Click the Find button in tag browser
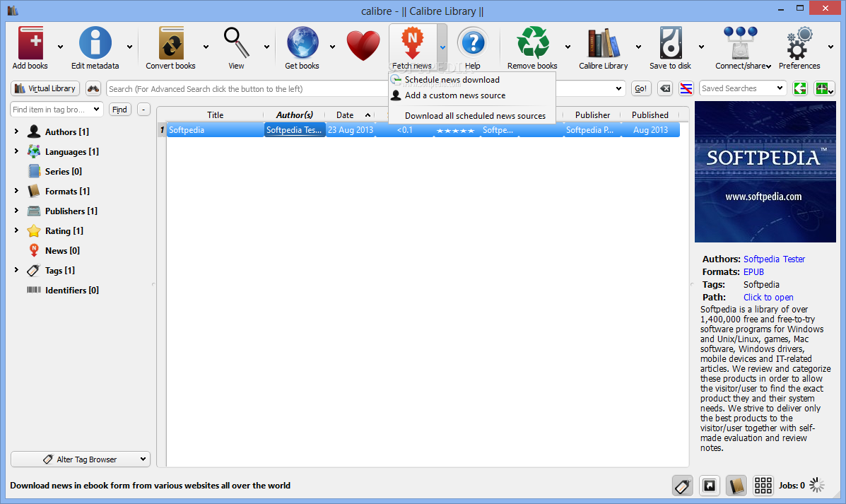Screen dimensions: 846x504 (119, 110)
